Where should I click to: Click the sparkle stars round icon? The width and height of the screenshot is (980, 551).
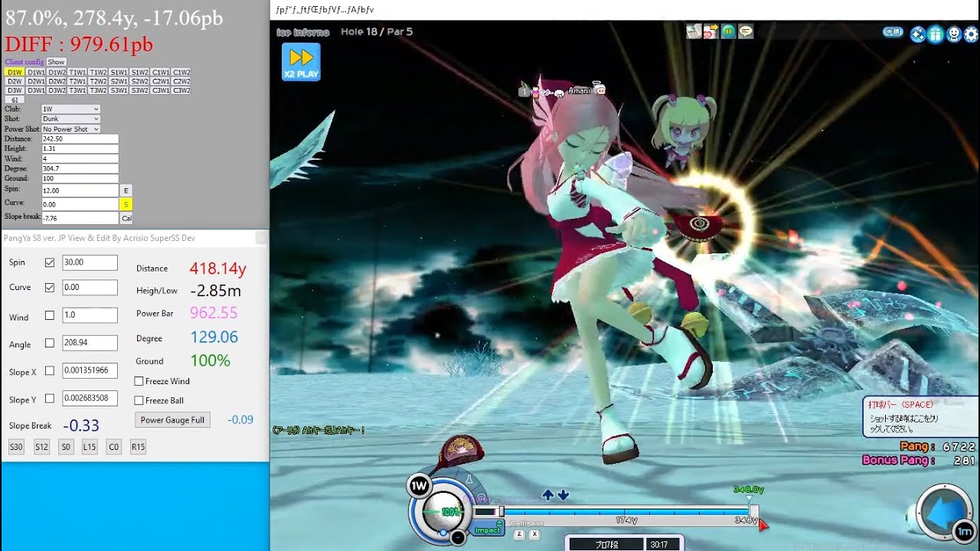pyautogui.click(x=917, y=34)
